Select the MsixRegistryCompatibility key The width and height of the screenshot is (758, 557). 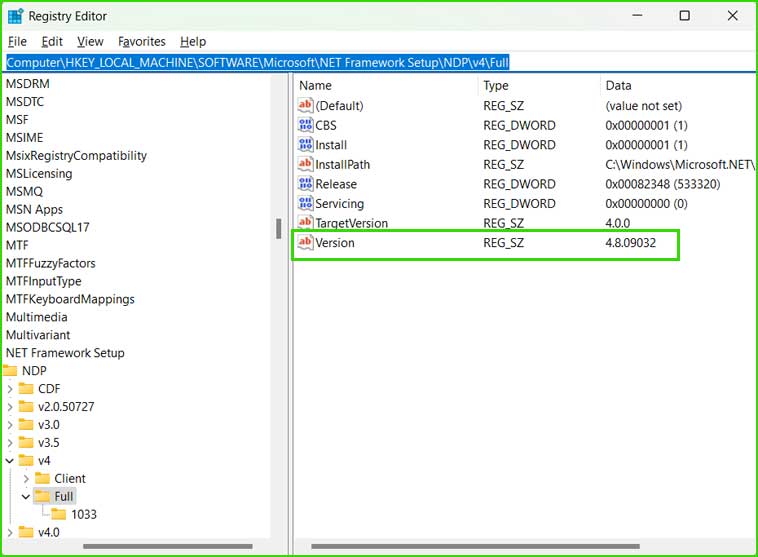[76, 155]
